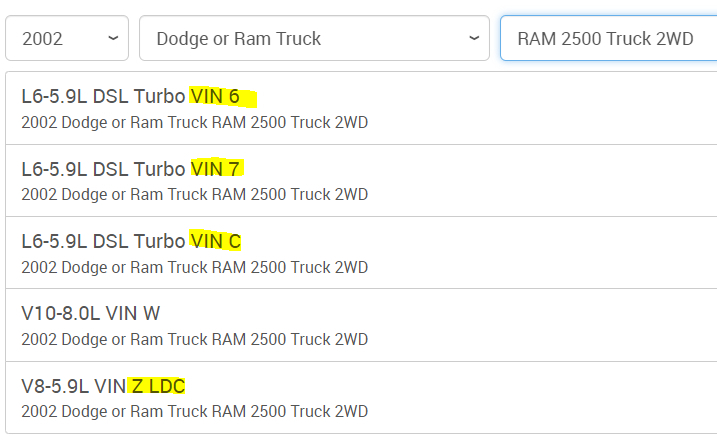Click the yellow highlighted VIN 6 text

pos(221,97)
